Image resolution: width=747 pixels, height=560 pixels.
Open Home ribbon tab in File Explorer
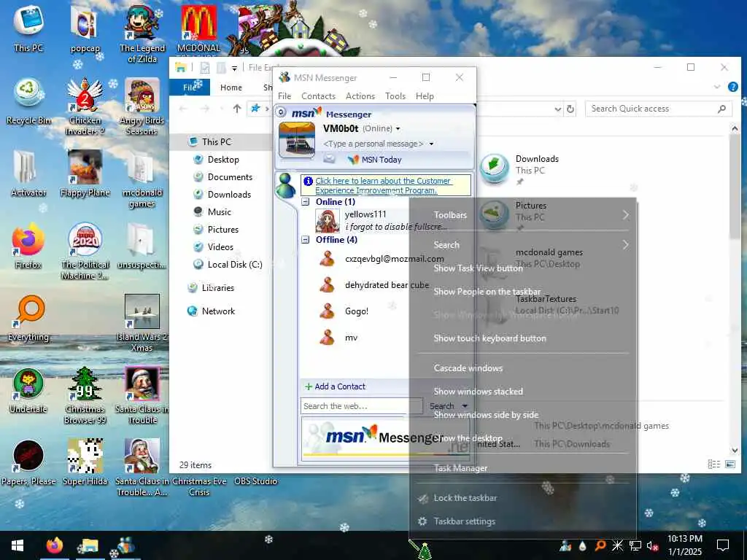pyautogui.click(x=231, y=87)
